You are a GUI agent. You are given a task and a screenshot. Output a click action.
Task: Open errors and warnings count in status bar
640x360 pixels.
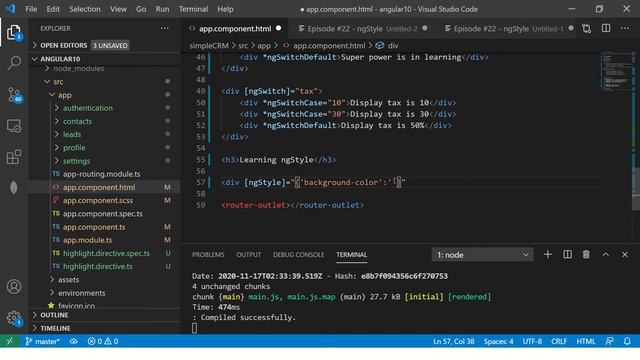point(103,341)
